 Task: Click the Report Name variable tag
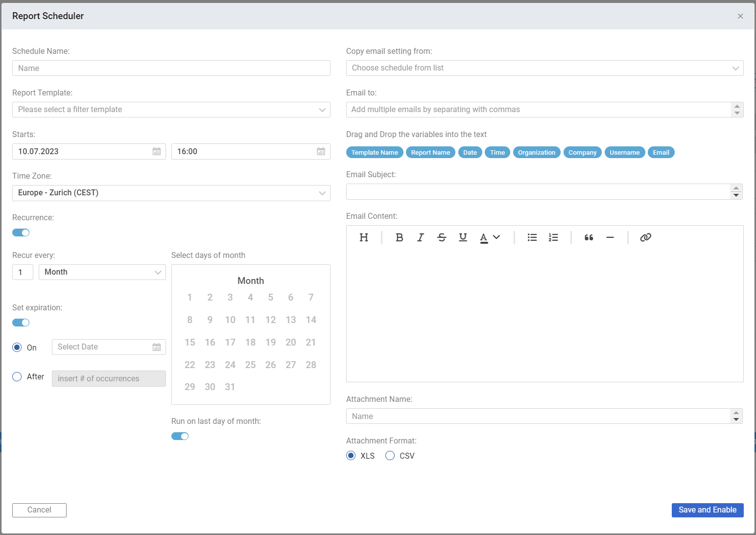(x=430, y=152)
